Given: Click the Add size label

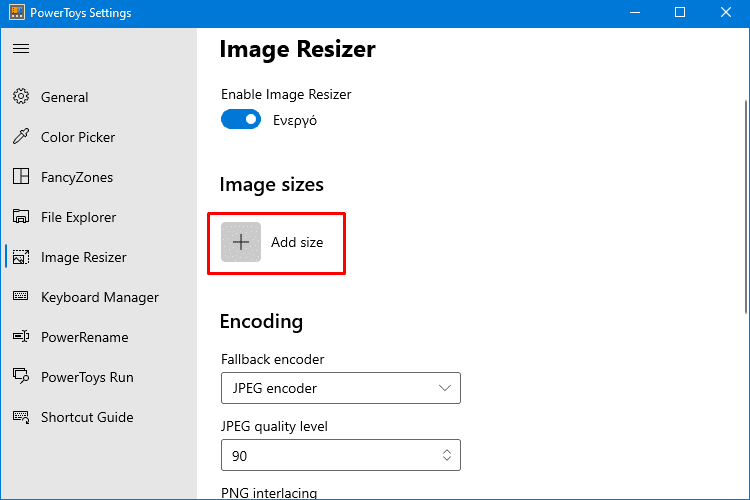Looking at the screenshot, I should (297, 242).
